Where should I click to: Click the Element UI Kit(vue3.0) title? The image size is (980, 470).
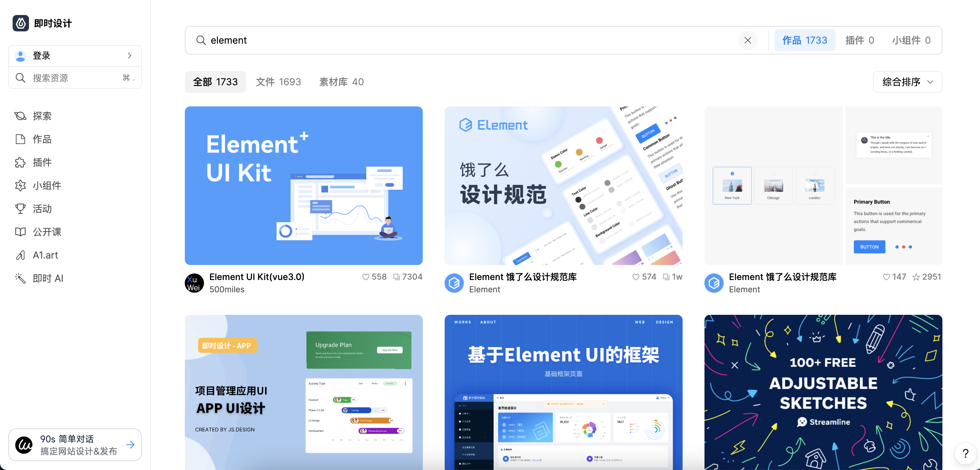click(257, 277)
